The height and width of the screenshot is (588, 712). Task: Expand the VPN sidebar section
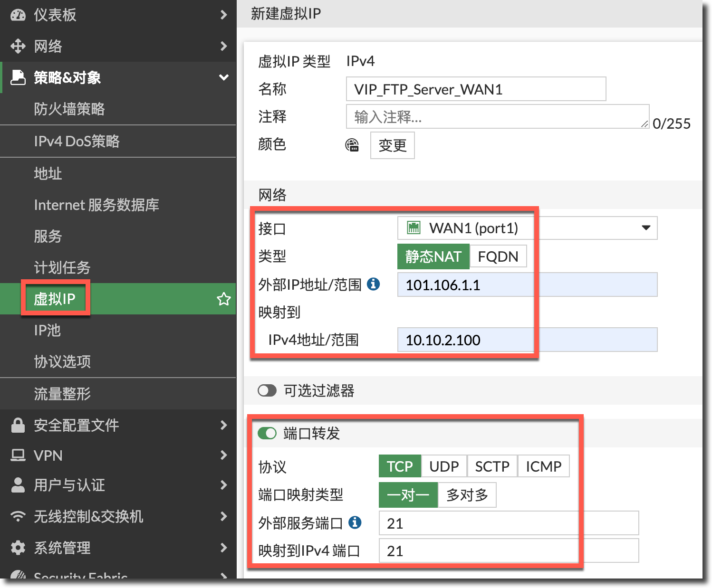pos(223,455)
